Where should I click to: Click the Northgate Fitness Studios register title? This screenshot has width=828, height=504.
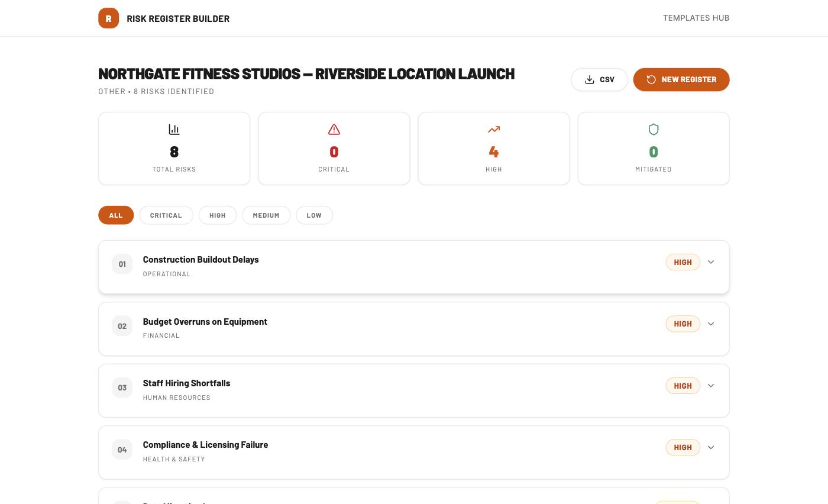click(x=306, y=73)
